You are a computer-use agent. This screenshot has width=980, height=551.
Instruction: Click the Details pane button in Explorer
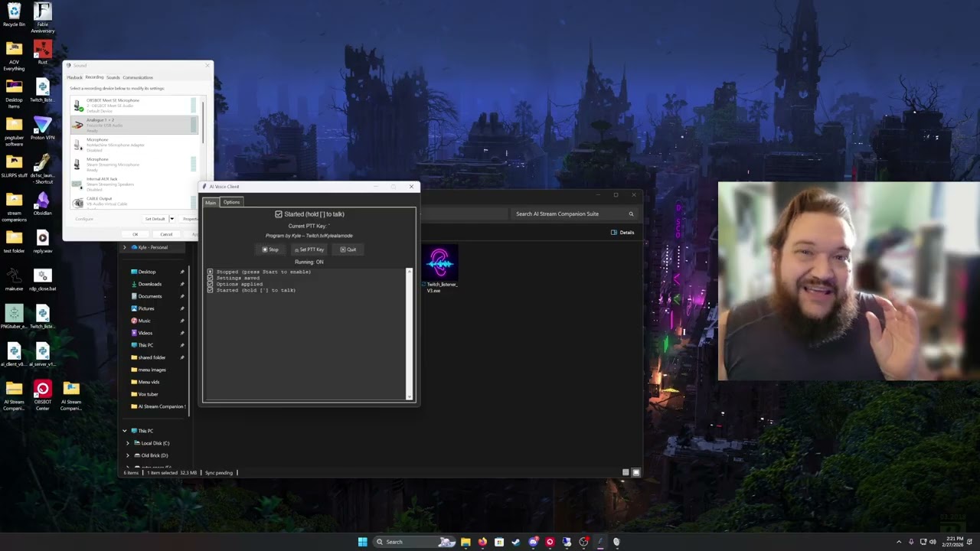[x=622, y=233]
